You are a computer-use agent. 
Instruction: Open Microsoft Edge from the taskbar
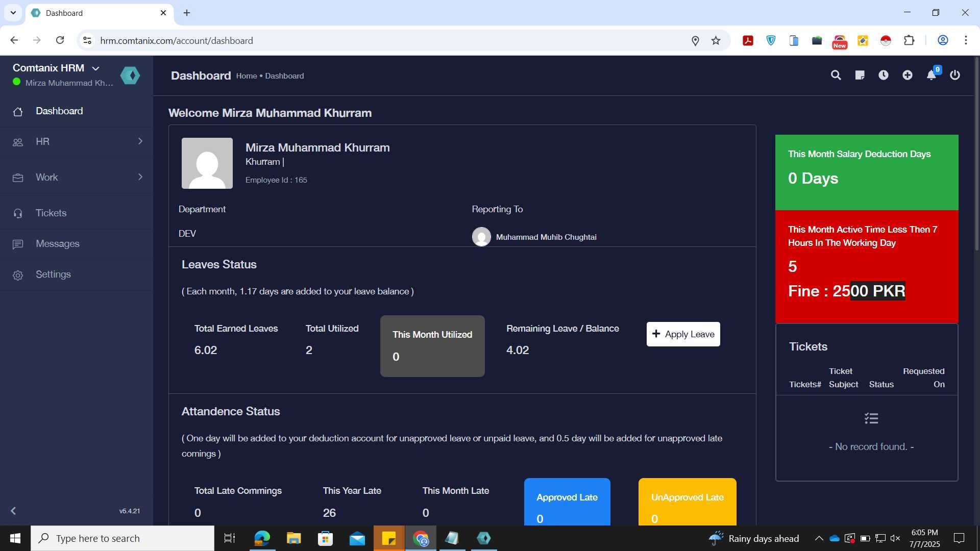coord(262,538)
